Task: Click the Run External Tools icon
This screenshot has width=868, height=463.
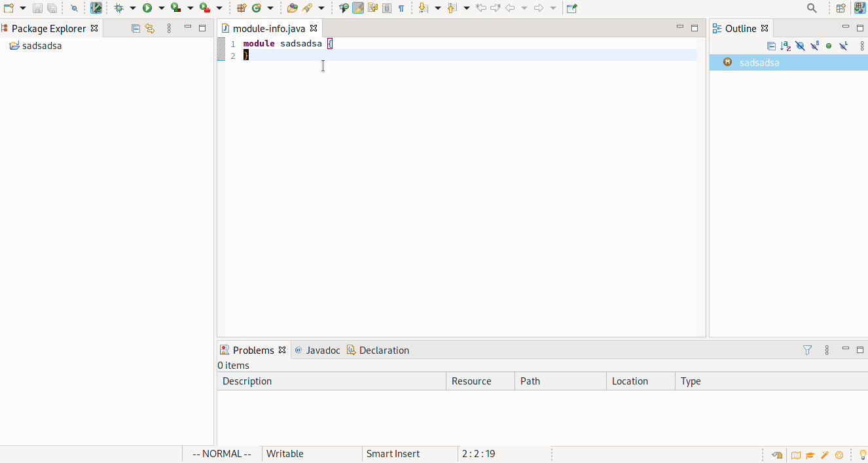Action: [x=205, y=8]
